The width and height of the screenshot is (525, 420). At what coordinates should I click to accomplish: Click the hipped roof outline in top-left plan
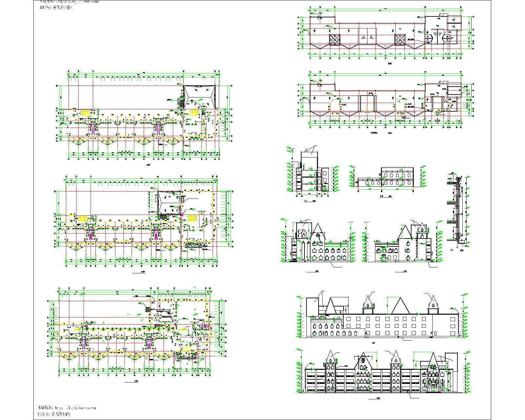tap(199, 97)
